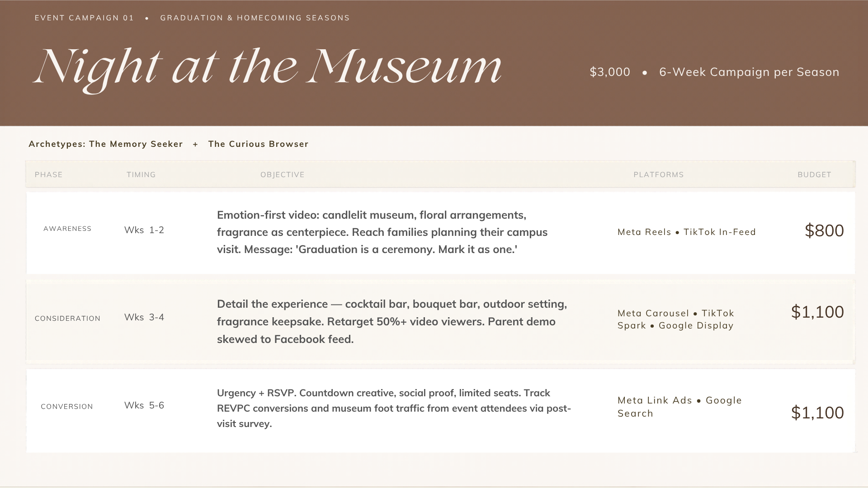The height and width of the screenshot is (488, 868).
Task: Select the '$800' awareness budget amount
Action: pyautogui.click(x=824, y=231)
